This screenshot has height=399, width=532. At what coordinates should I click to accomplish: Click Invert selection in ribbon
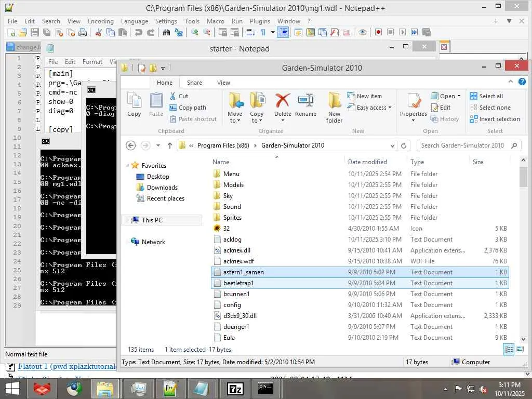[x=495, y=119]
